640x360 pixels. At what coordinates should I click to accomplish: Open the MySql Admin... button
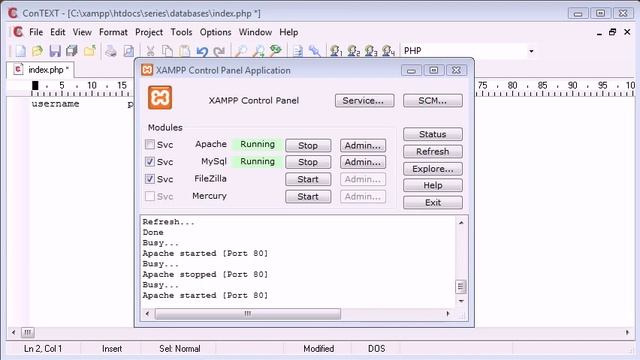pyautogui.click(x=362, y=162)
